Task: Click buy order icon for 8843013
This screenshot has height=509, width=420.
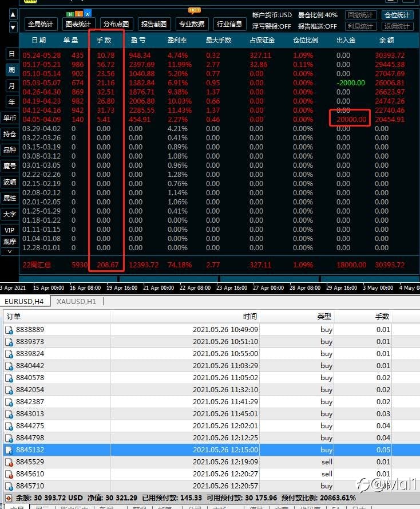Action: (9, 414)
